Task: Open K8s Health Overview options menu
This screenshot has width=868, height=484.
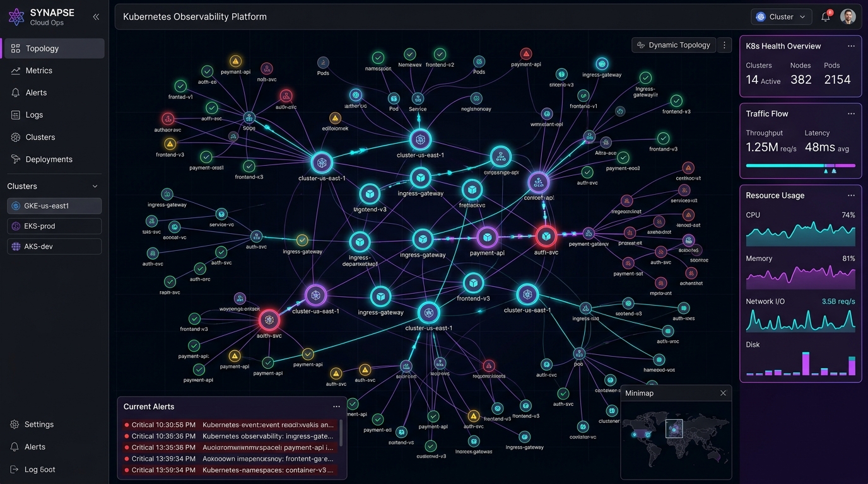Action: (x=851, y=46)
